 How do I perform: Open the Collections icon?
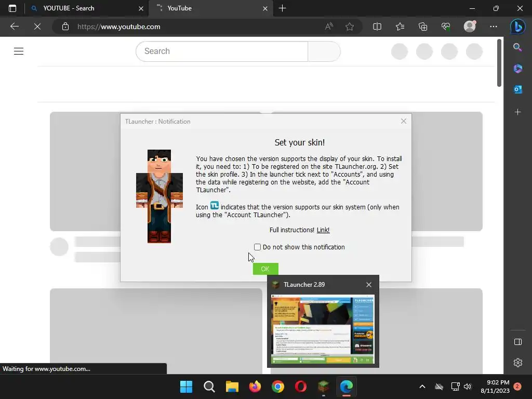click(x=423, y=26)
